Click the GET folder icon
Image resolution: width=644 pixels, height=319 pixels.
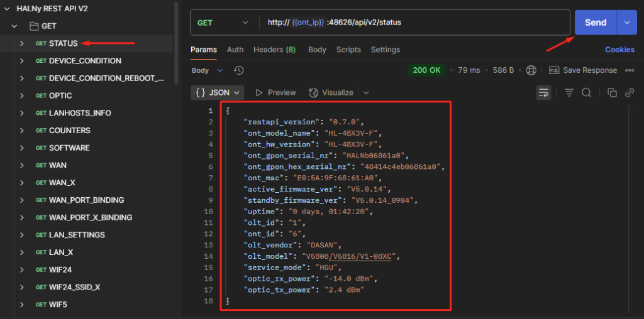coord(35,26)
